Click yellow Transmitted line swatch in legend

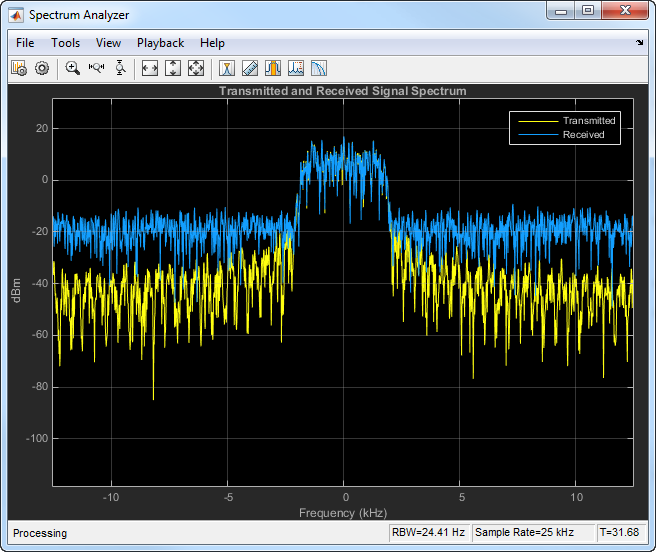click(538, 121)
